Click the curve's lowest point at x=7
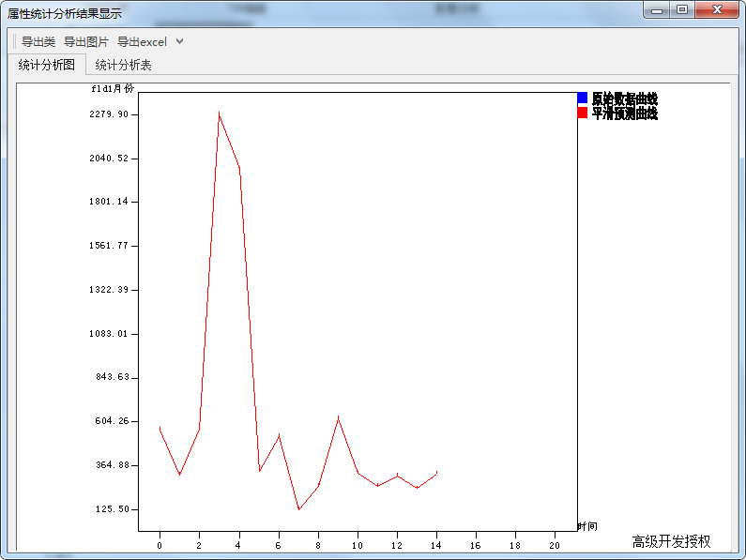 [x=298, y=508]
